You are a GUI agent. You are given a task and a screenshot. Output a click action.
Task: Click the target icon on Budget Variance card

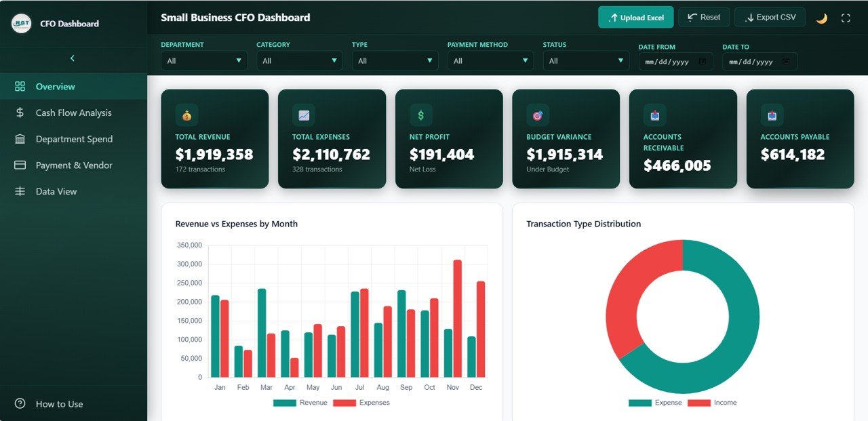537,115
